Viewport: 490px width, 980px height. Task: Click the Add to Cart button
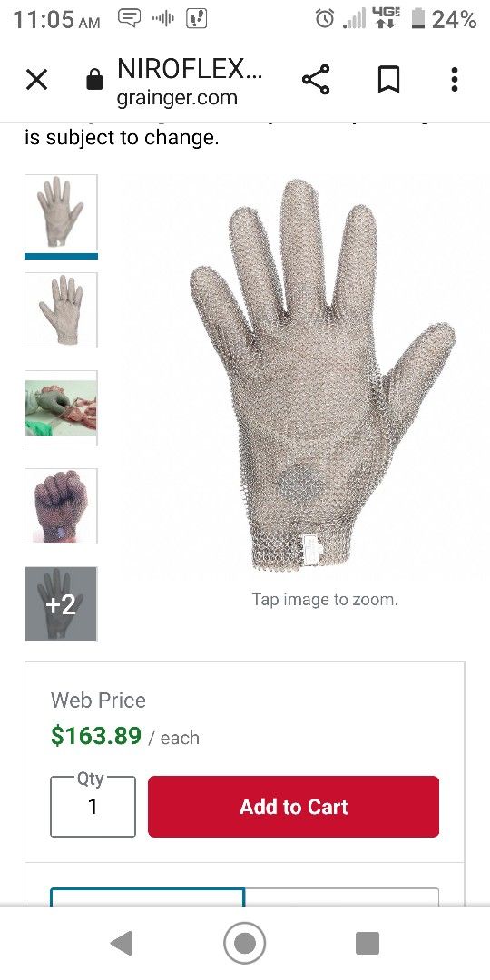[294, 807]
